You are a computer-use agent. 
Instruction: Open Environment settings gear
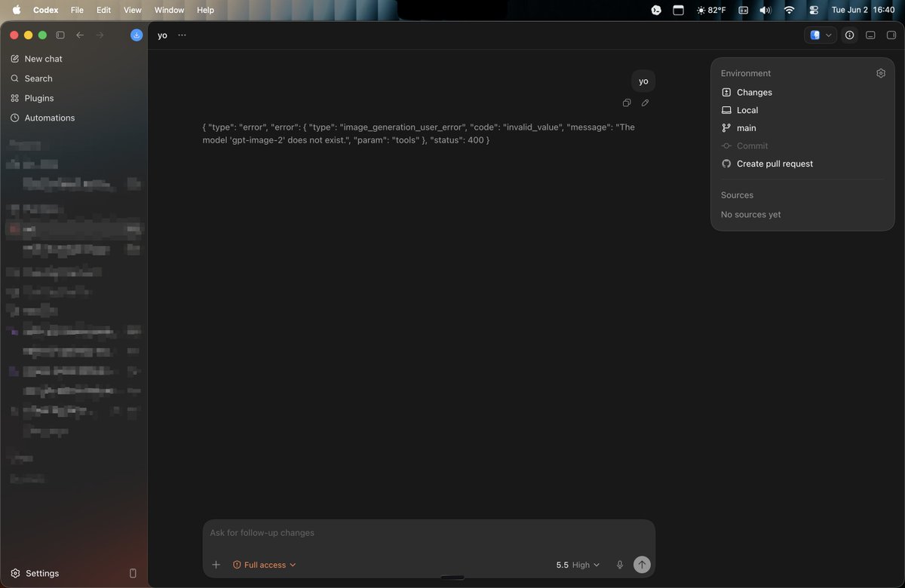(x=881, y=73)
